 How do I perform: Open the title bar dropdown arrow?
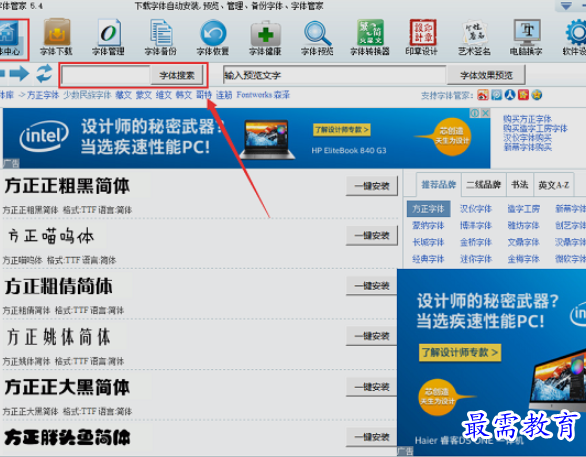pos(566,6)
